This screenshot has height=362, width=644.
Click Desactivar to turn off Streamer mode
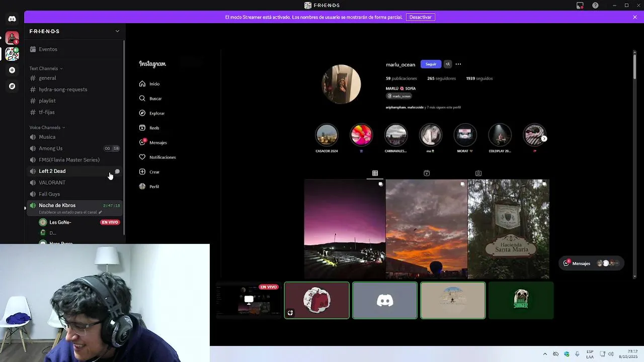pos(420,17)
